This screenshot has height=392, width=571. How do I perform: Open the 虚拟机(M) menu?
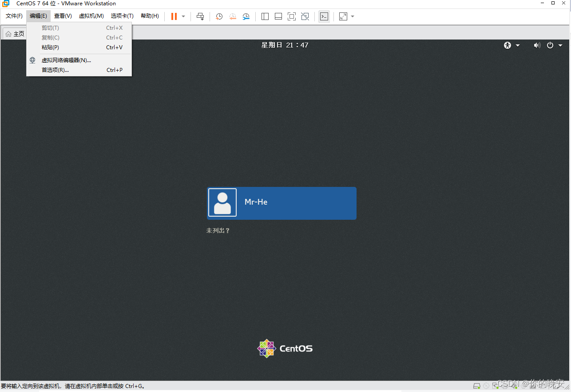(x=91, y=16)
